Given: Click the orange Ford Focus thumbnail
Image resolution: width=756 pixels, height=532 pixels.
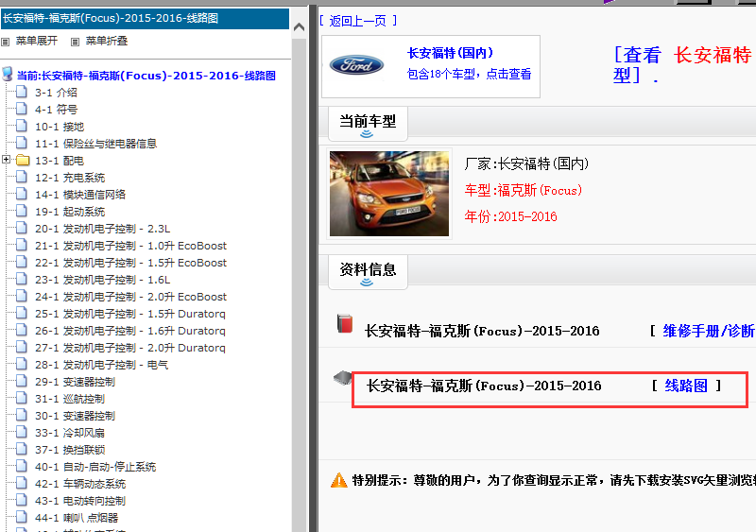Looking at the screenshot, I should pos(389,194).
